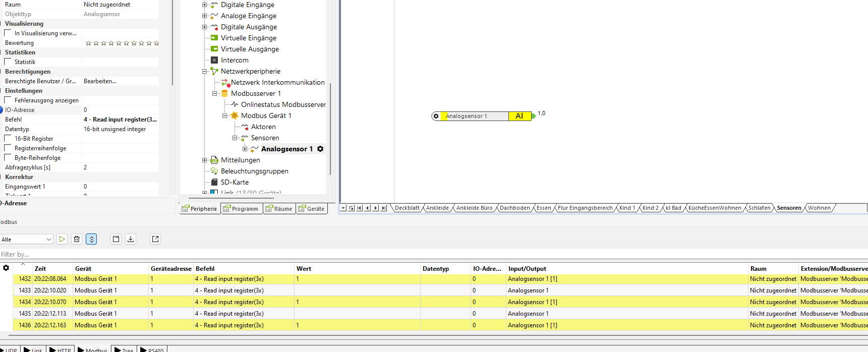Select Virtuelle Ausgänge in the tree
This screenshot has width=868, height=352.
pos(250,49)
